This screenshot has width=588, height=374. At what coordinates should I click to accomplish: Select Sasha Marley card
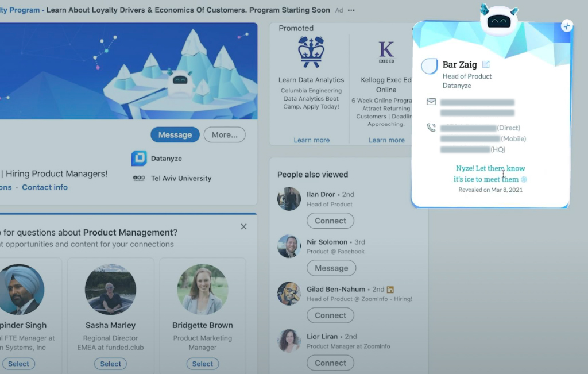[111, 364]
